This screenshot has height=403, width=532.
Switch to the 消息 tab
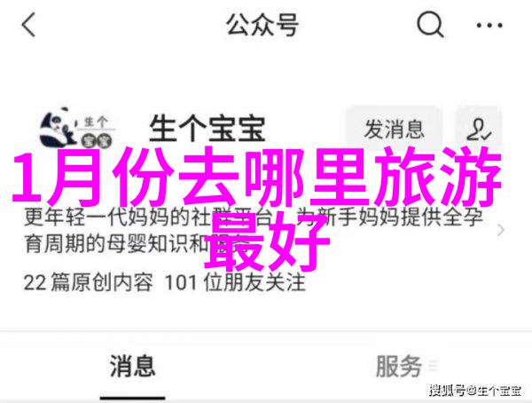click(132, 366)
